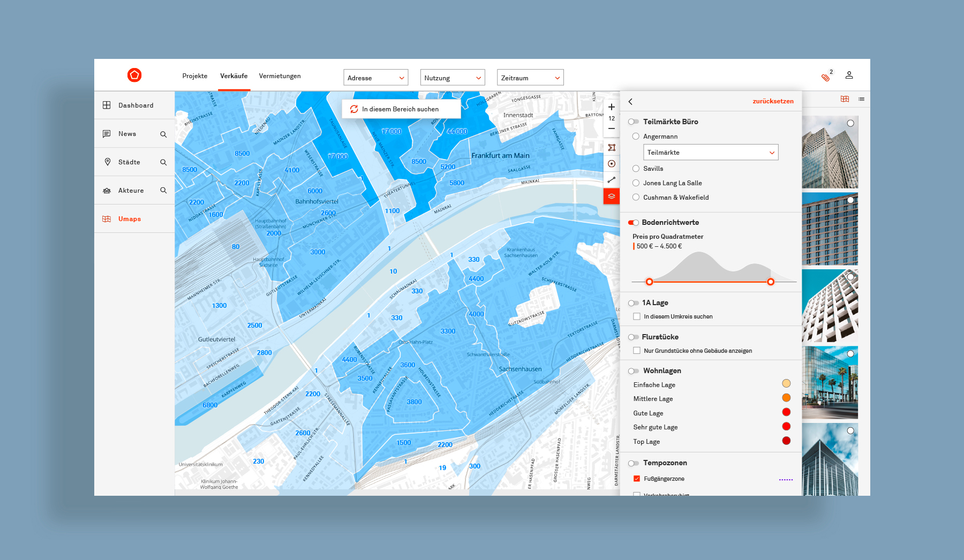Image resolution: width=964 pixels, height=560 pixels.
Task: Select the distance line measure tool
Action: click(612, 180)
